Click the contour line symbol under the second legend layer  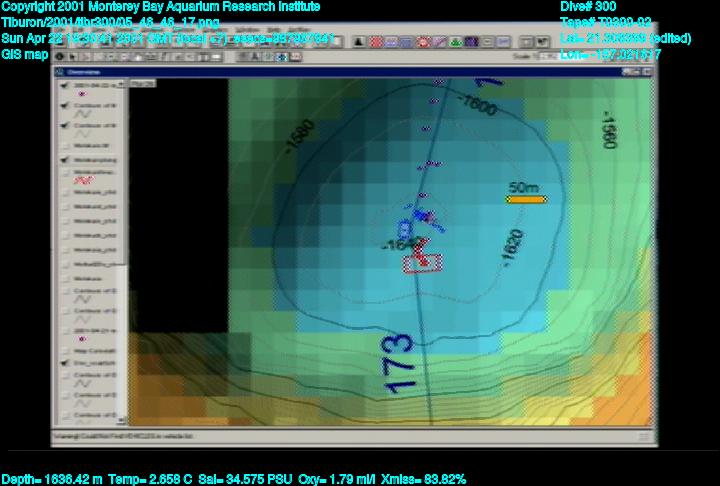pos(82,114)
